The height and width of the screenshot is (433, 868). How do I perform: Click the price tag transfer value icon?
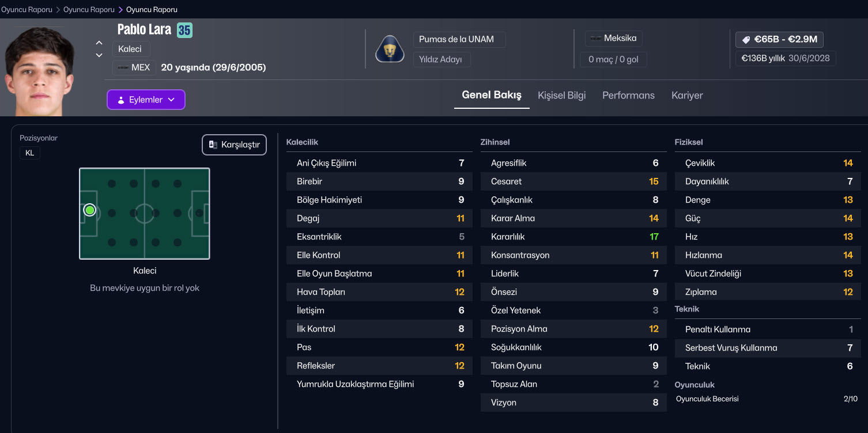pos(746,40)
